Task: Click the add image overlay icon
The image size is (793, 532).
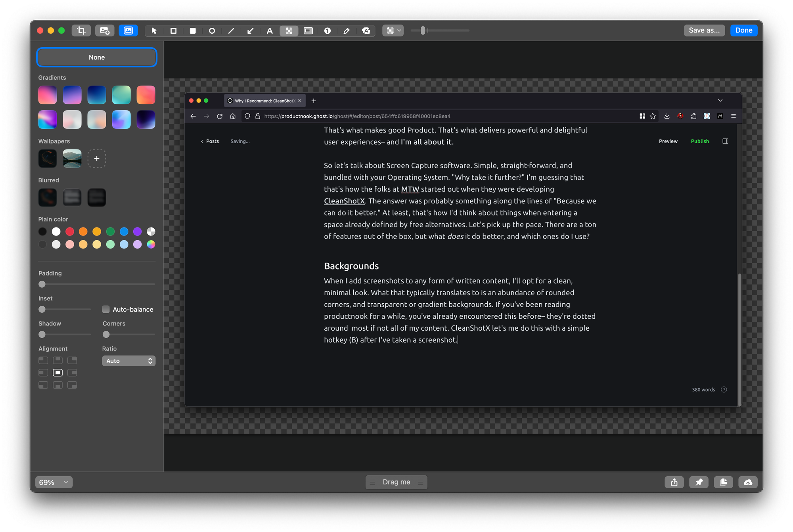Action: click(x=105, y=31)
